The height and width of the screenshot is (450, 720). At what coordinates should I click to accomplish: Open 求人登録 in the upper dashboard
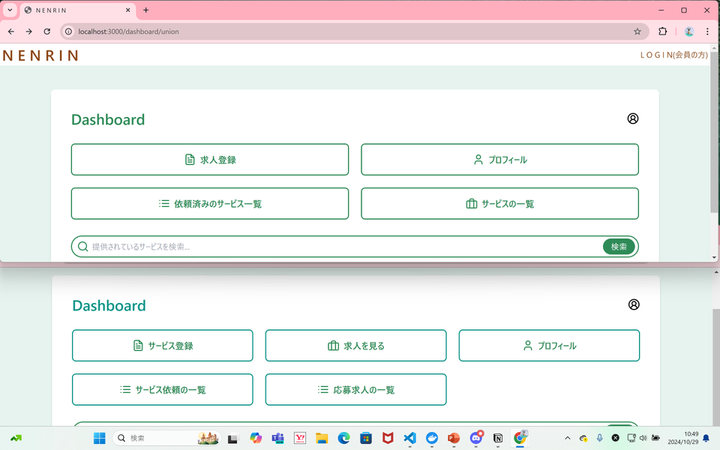pyautogui.click(x=210, y=159)
